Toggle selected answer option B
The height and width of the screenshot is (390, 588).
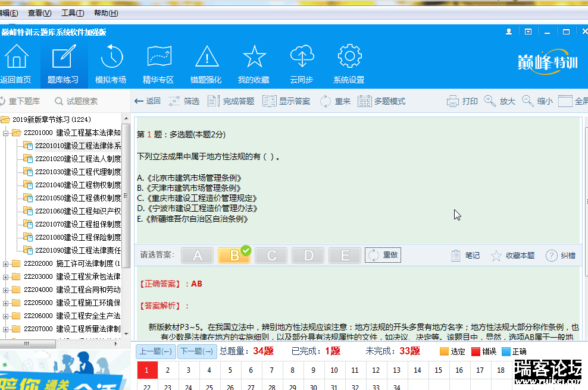(234, 256)
